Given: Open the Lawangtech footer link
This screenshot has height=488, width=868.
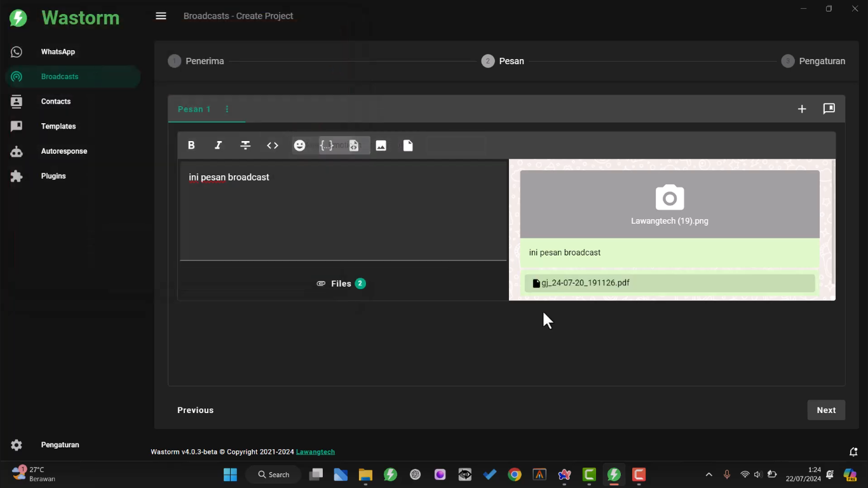Looking at the screenshot, I should click(x=315, y=452).
